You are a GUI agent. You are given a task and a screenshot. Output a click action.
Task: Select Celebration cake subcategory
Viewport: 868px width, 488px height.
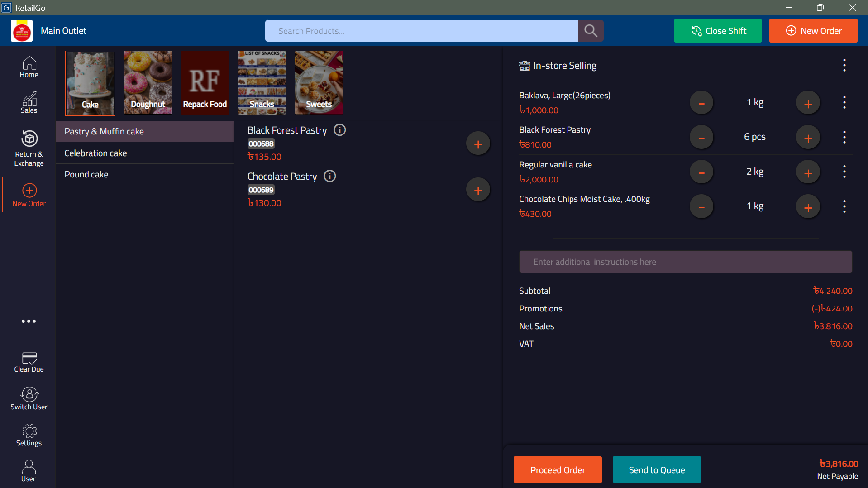click(x=145, y=153)
